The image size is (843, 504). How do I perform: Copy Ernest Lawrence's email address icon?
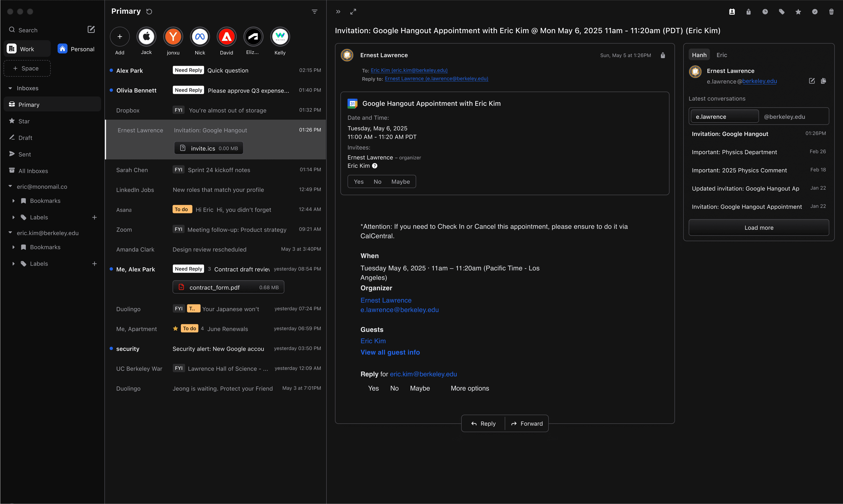(x=823, y=81)
